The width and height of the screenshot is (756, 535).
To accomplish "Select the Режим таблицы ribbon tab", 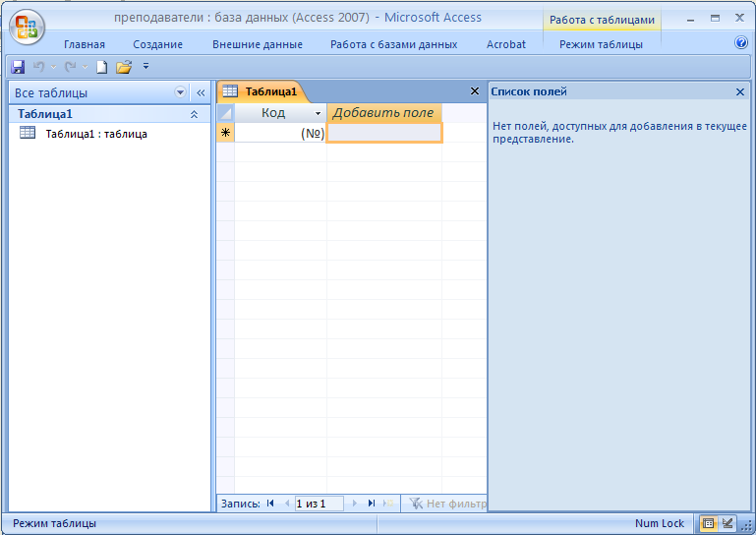I will [x=601, y=44].
